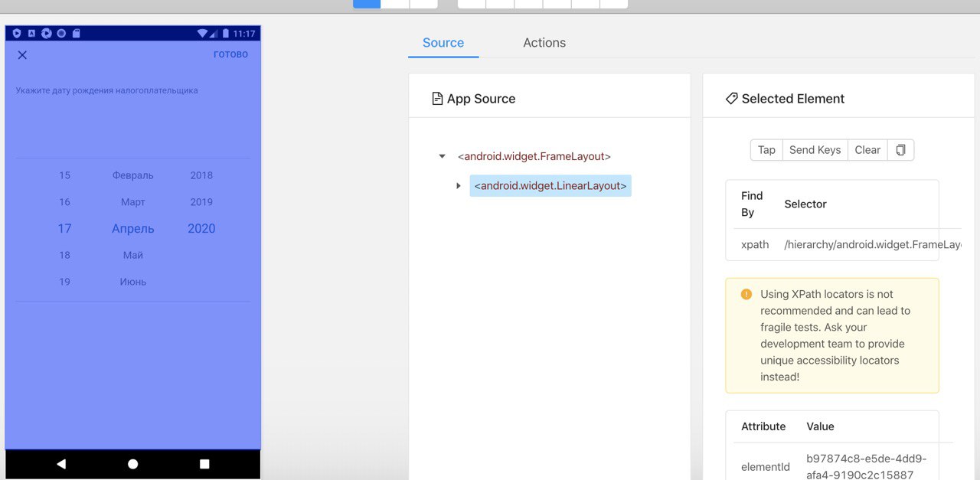Click the Android recent apps square
This screenshot has width=980, height=480.
click(x=204, y=464)
